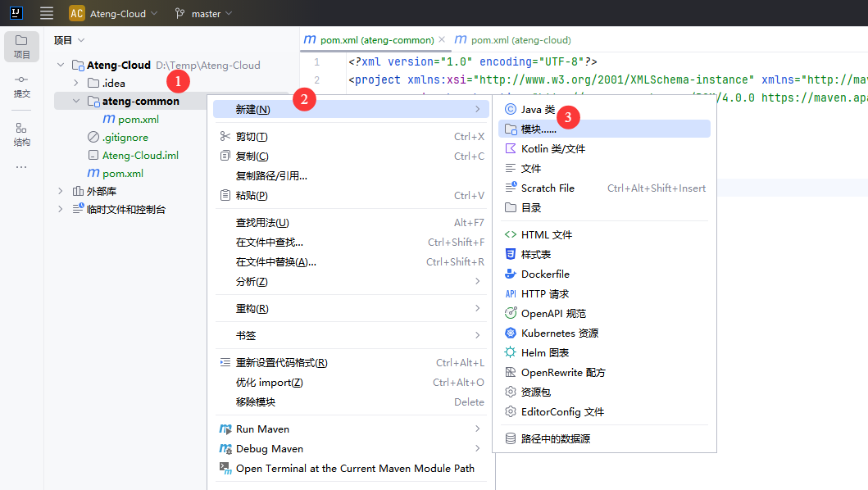Screen dimensions: 868x490
Task: Expand the .idea folder tree node
Action: click(75, 83)
